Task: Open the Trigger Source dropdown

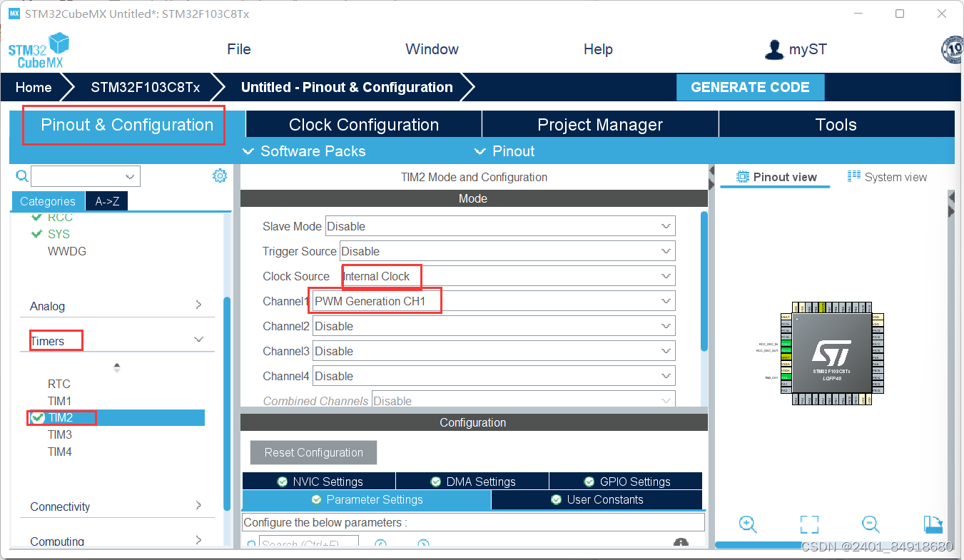Action: coord(507,251)
